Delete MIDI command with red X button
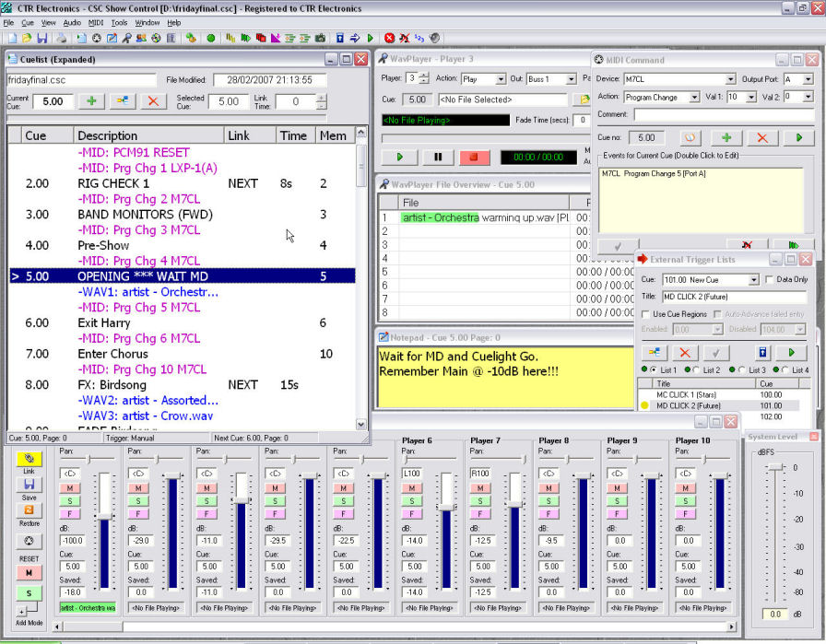The width and height of the screenshot is (826, 644). point(762,138)
